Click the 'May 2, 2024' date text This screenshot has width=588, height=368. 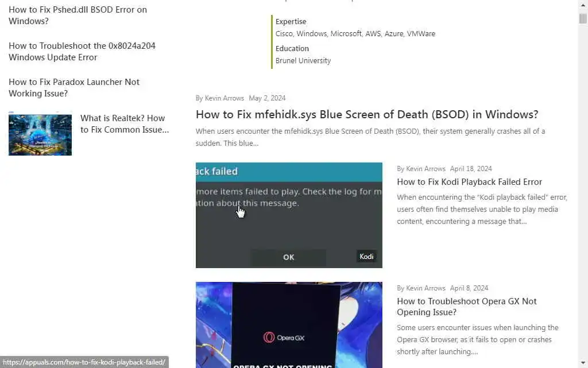267,98
